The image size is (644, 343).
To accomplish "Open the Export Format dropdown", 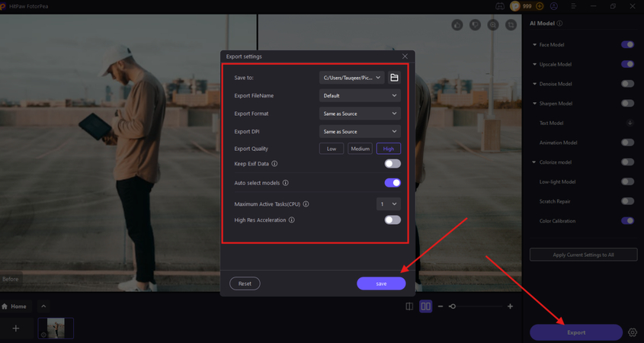I will point(360,114).
